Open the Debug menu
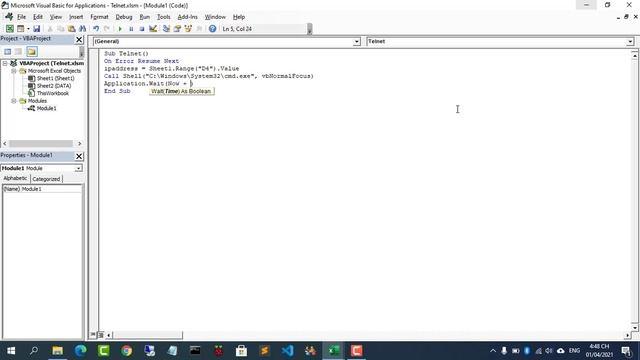Screen dimensions: 640x360 click(124, 17)
